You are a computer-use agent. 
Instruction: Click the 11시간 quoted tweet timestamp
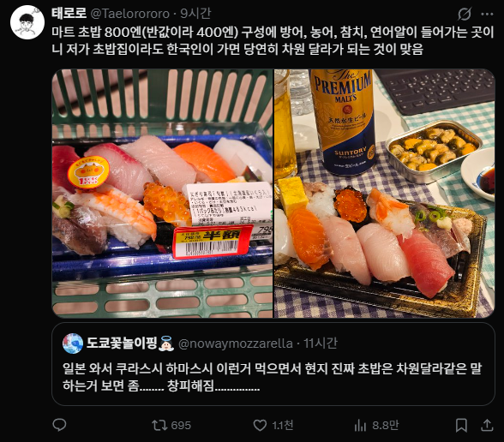tap(321, 343)
